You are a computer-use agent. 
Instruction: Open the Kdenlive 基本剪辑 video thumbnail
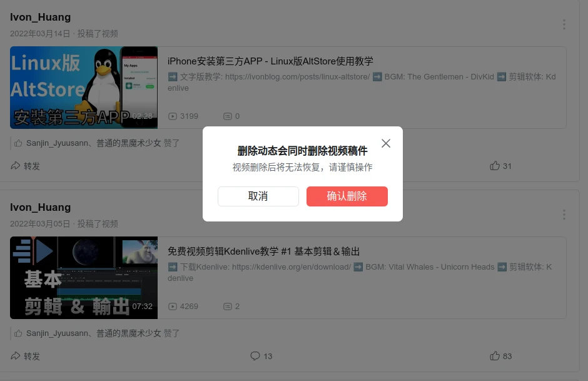pyautogui.click(x=84, y=278)
